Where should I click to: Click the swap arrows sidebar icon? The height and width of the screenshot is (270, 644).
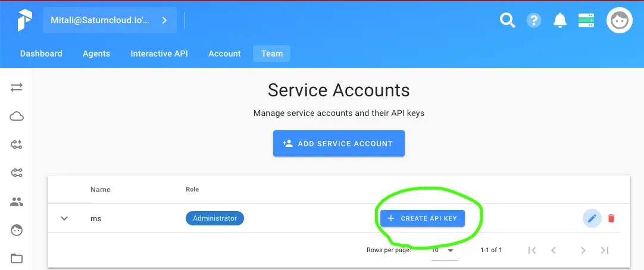click(x=17, y=87)
